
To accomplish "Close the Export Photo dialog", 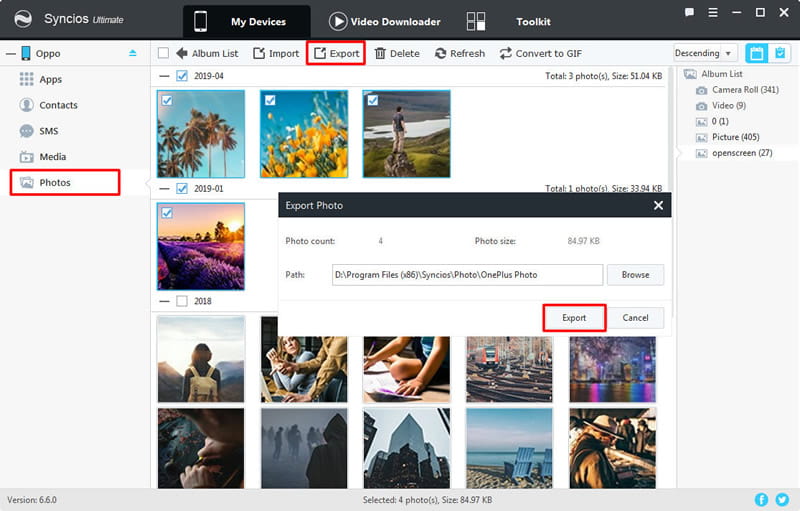I will (x=658, y=205).
